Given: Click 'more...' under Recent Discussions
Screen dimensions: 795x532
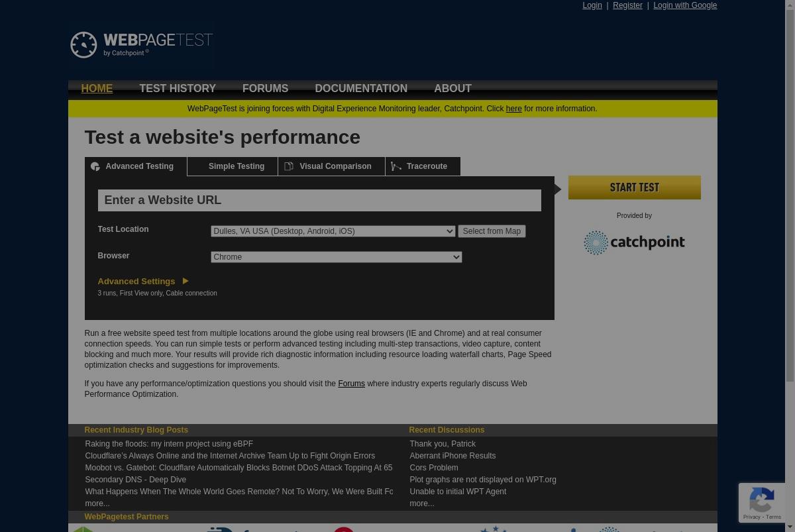Looking at the screenshot, I should click(422, 504).
